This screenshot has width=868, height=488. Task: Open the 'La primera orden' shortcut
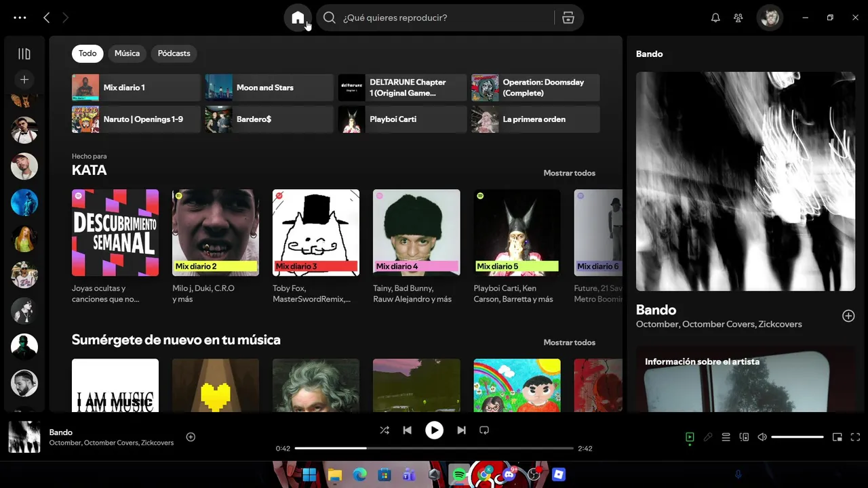[x=536, y=119]
